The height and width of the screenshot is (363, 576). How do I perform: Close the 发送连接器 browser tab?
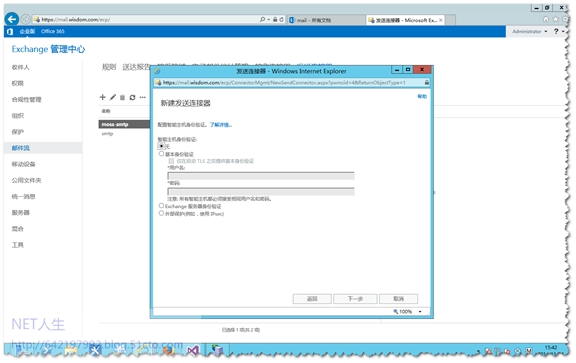click(441, 20)
